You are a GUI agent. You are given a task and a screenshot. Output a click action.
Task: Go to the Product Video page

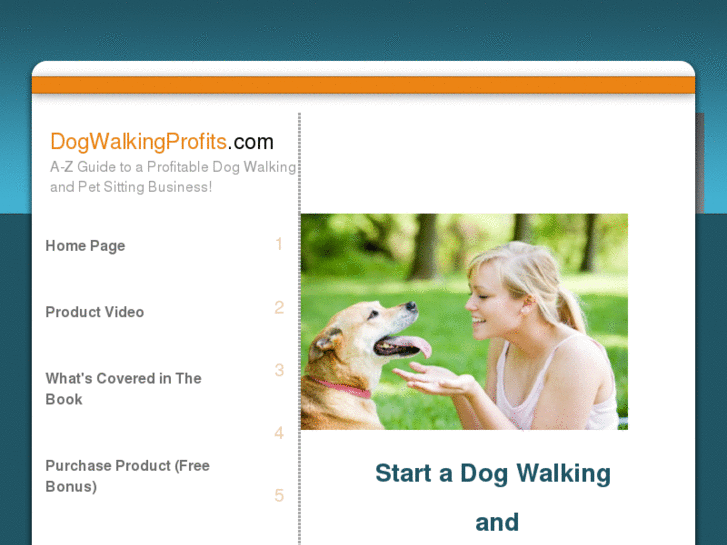click(95, 312)
